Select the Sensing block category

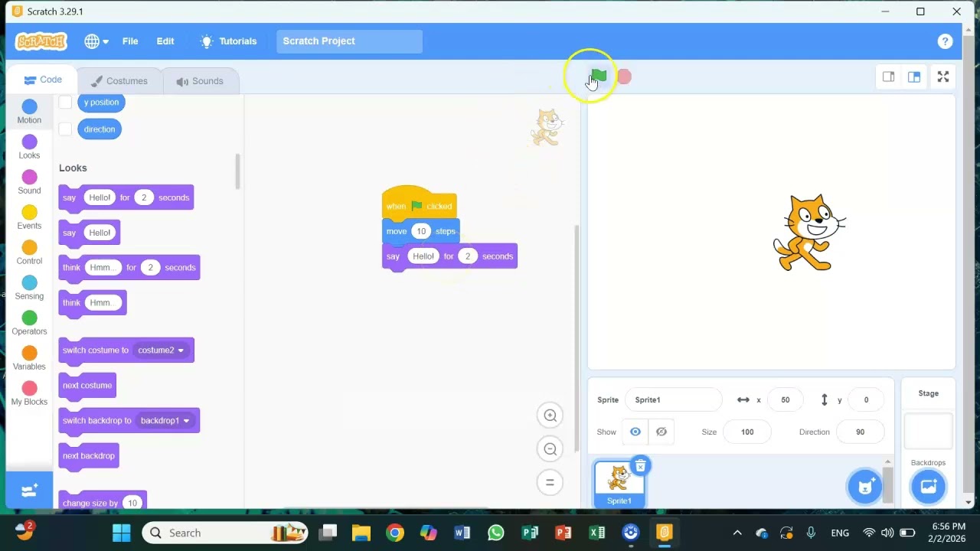pyautogui.click(x=29, y=288)
